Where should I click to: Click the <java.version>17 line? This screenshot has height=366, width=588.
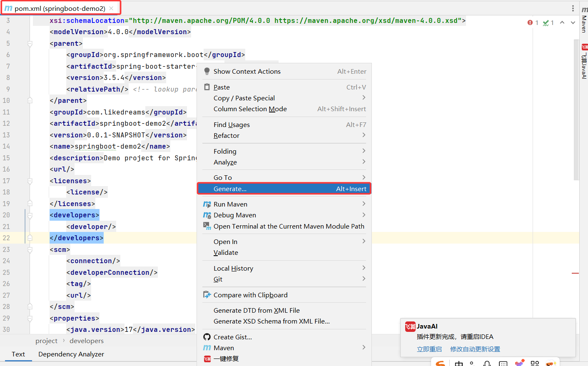click(131, 329)
